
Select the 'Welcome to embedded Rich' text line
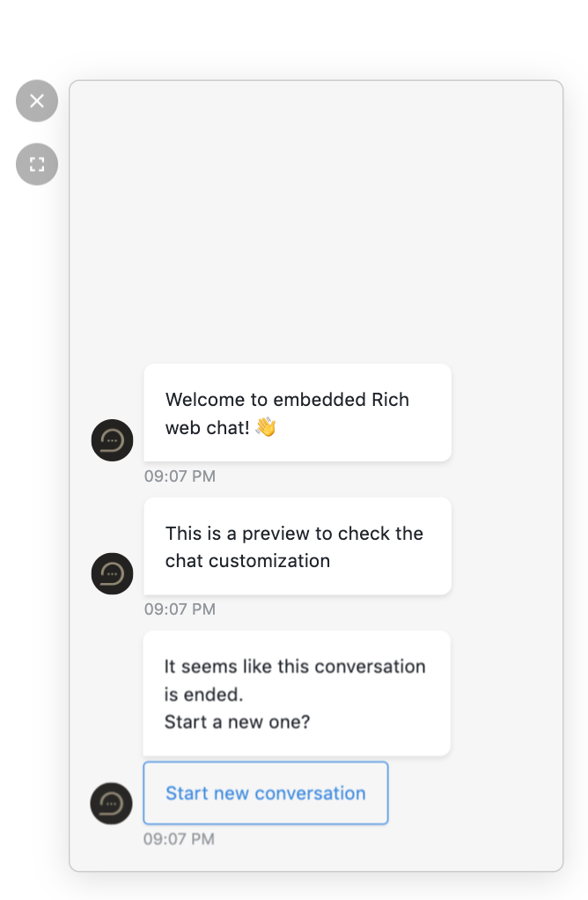[x=288, y=400]
